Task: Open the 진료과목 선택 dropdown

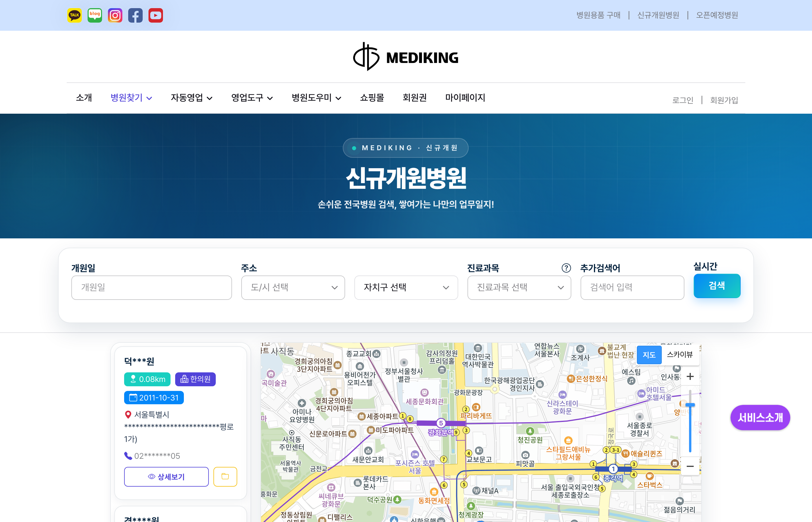Action: point(519,287)
